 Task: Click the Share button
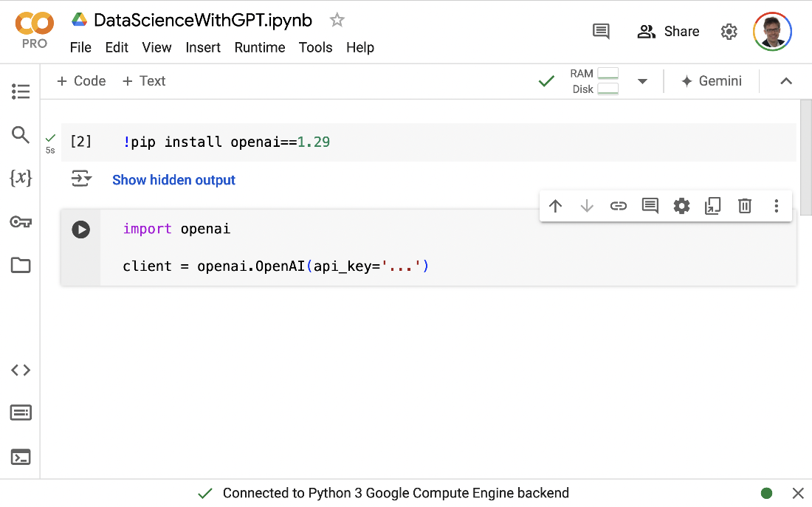coord(668,32)
